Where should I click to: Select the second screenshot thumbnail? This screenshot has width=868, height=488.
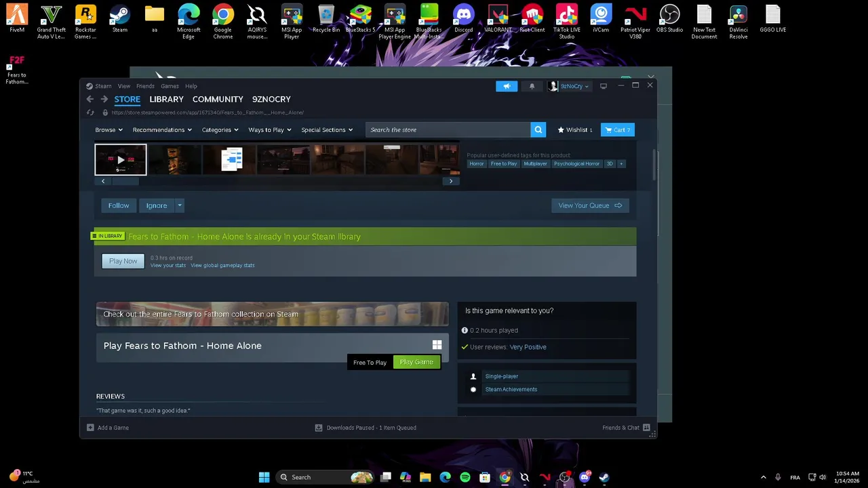pyautogui.click(x=175, y=160)
